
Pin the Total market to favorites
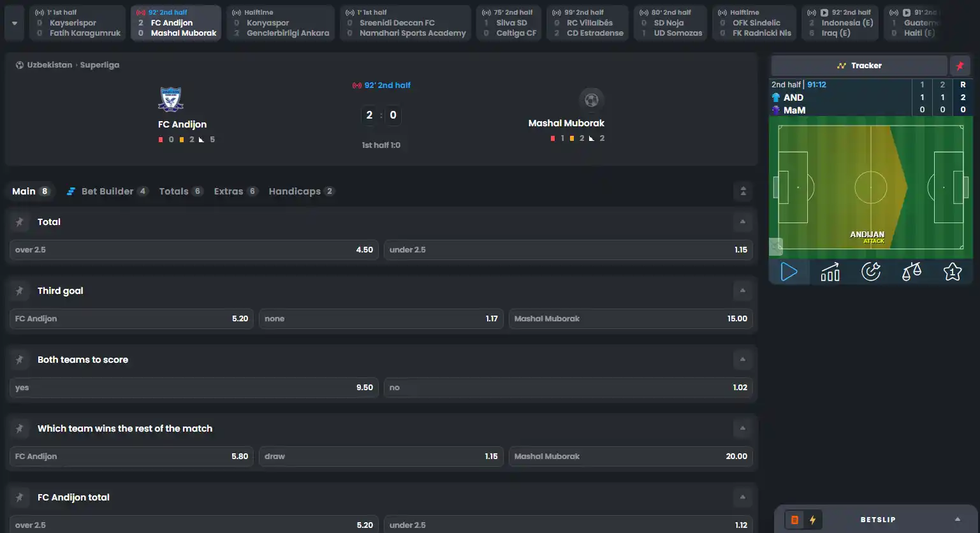pos(20,222)
